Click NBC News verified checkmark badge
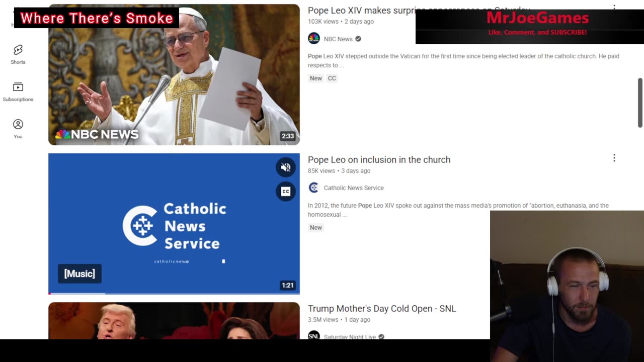 point(358,39)
